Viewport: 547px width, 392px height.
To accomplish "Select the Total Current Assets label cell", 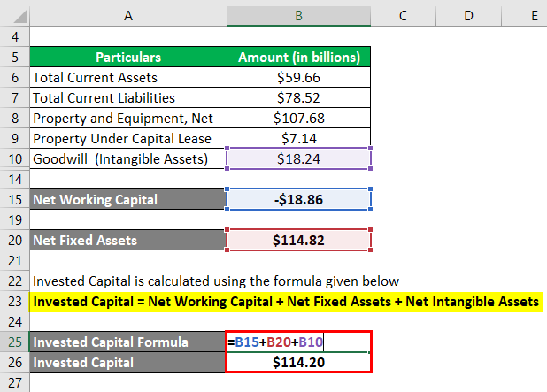I will [x=127, y=77].
